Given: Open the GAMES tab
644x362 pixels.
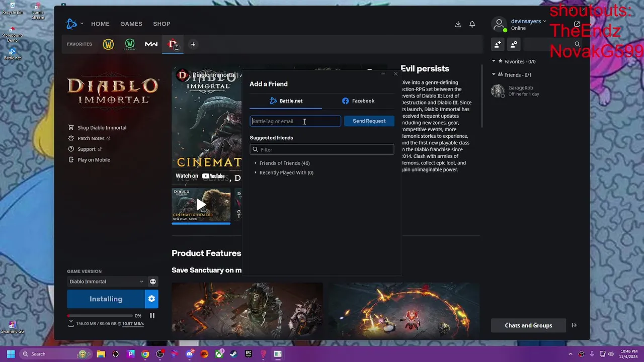Looking at the screenshot, I should pyautogui.click(x=131, y=24).
